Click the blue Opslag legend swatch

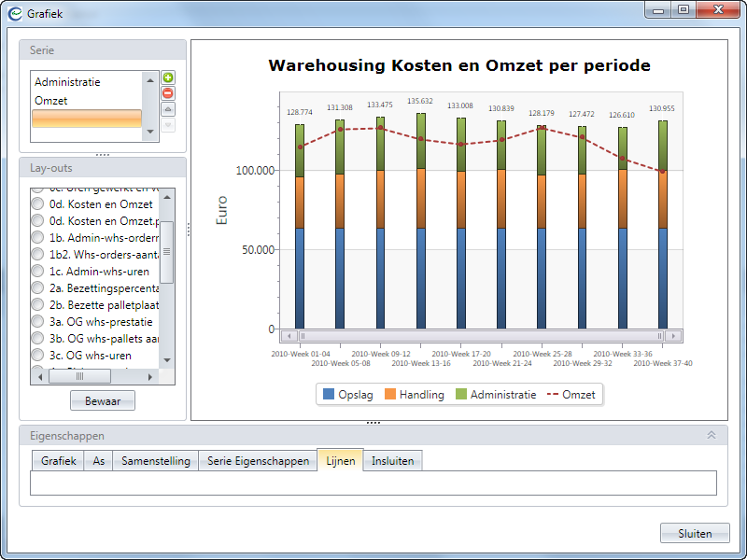[329, 395]
